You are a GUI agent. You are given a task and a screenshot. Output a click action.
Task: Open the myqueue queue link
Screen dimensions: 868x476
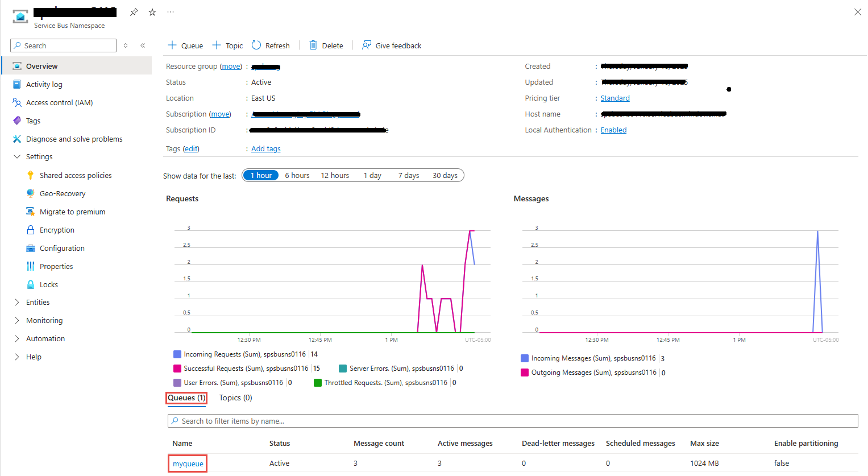coord(188,463)
